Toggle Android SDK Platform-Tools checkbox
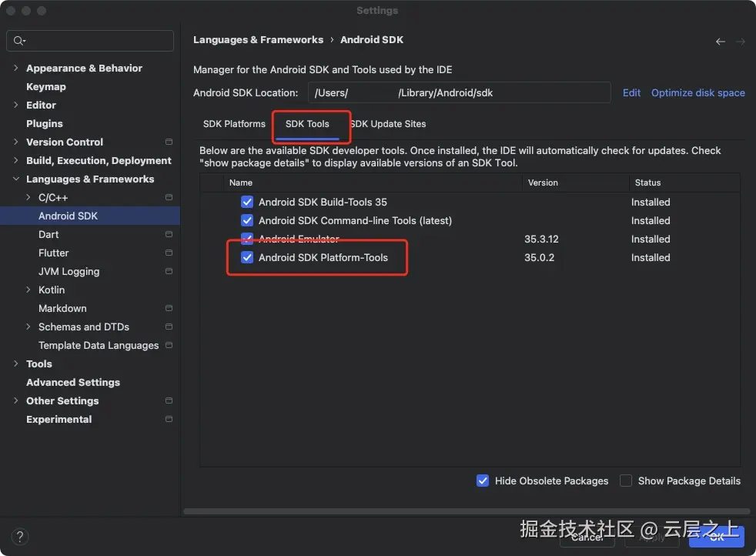This screenshot has height=556, width=756. pos(247,257)
